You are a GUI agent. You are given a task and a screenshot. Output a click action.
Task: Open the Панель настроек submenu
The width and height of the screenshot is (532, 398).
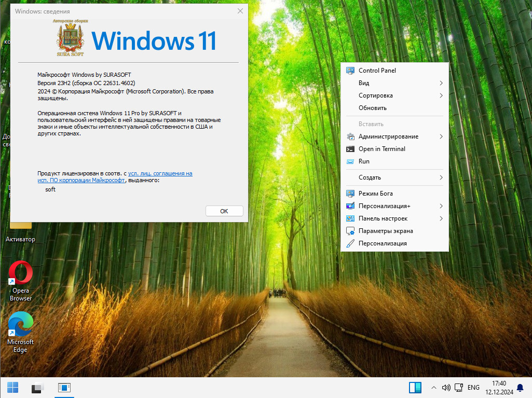394,218
